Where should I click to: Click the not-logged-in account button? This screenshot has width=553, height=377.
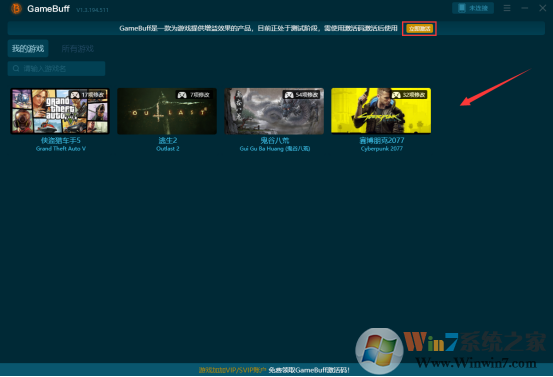[473, 8]
